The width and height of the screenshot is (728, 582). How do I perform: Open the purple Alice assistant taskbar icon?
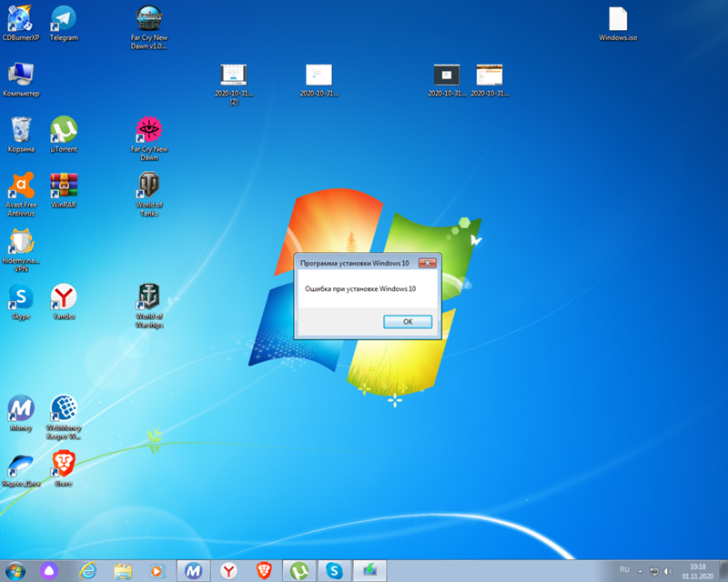pyautogui.click(x=49, y=571)
